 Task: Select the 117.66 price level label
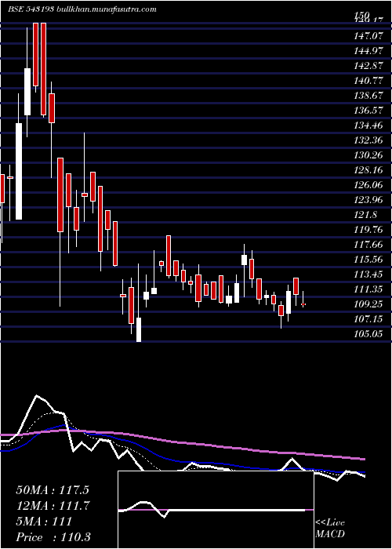368,245
